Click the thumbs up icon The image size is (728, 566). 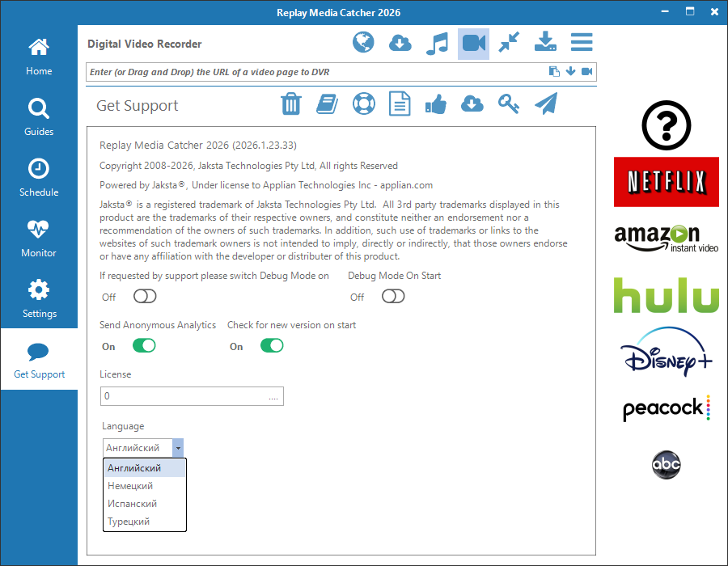(436, 103)
